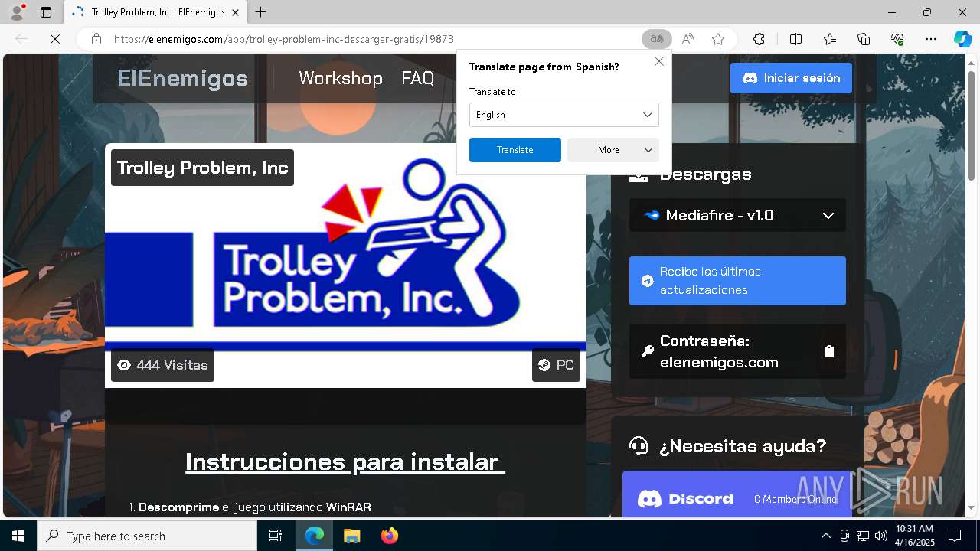Open the Favorites list icon

tap(830, 39)
